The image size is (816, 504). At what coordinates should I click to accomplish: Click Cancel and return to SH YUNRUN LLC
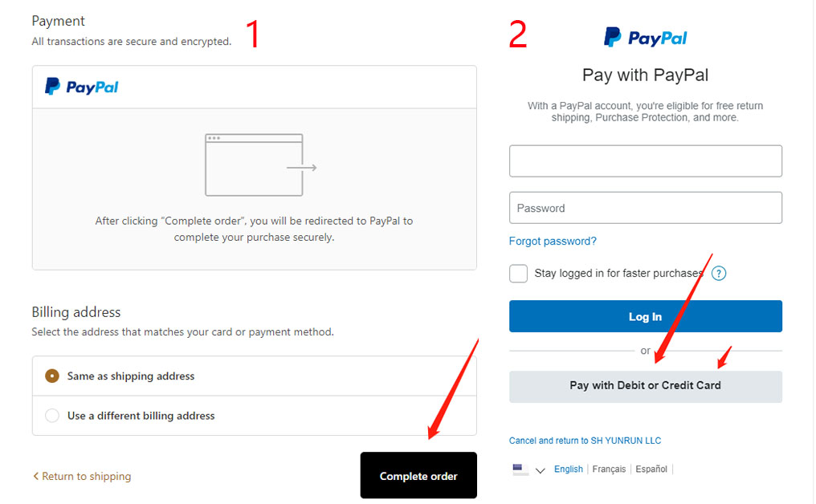pyautogui.click(x=585, y=441)
